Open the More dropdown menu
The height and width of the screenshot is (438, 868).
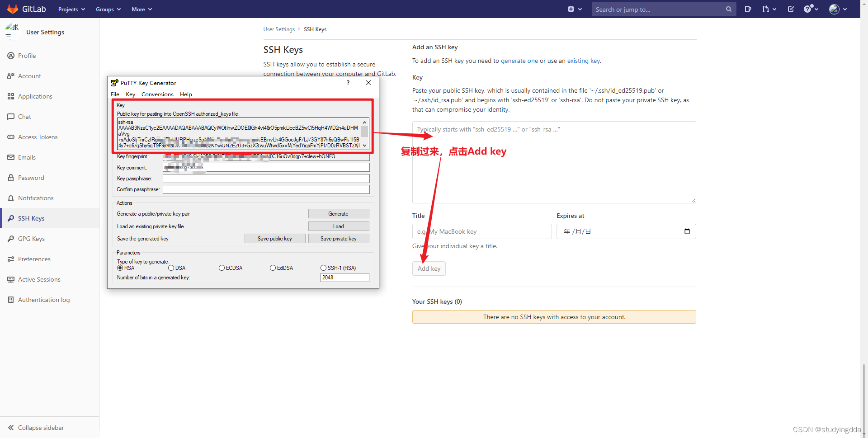142,9
